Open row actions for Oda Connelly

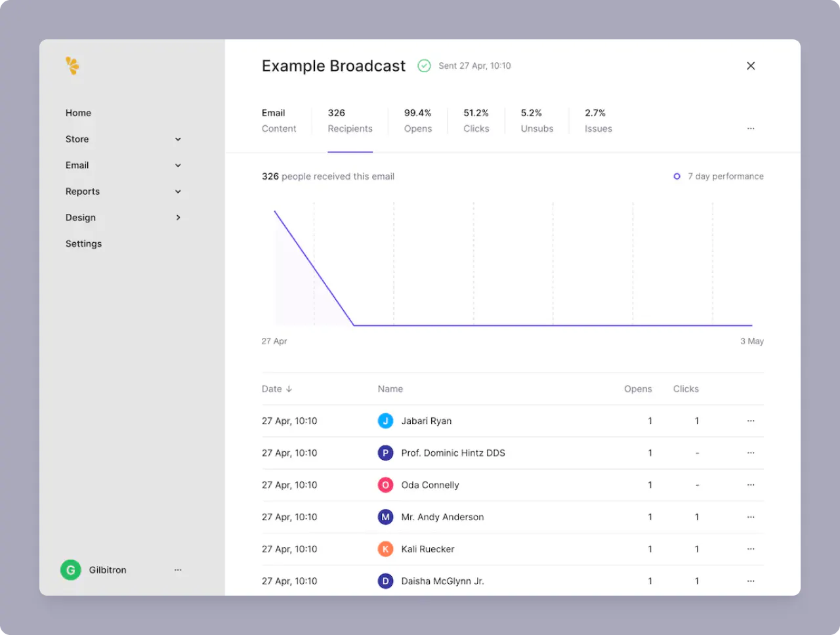coord(751,485)
